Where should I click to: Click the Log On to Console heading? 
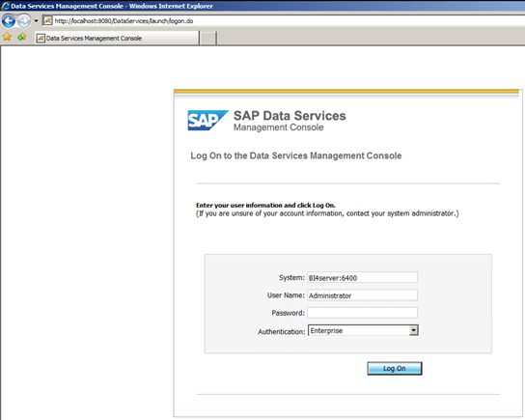(296, 155)
